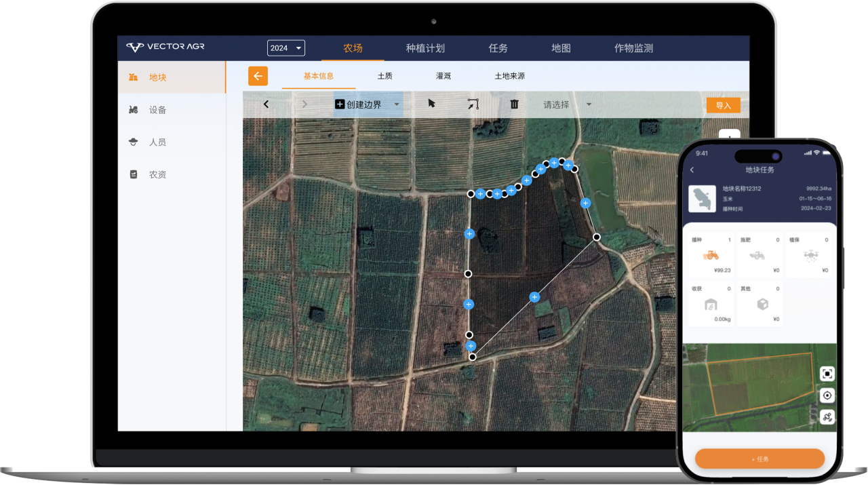Click the undo left chevron in map toolbar
868x485 pixels.
(266, 104)
